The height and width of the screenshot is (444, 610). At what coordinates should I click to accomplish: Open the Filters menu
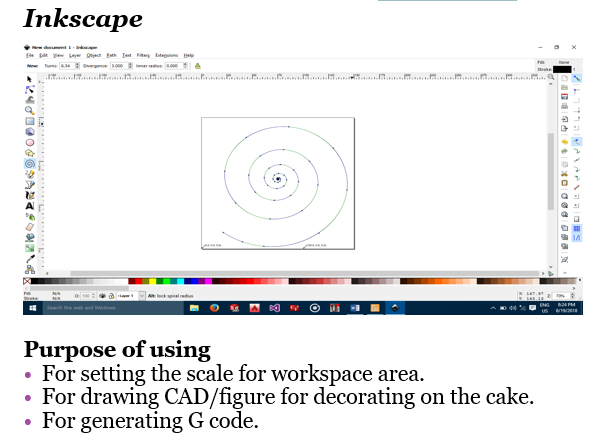(143, 55)
